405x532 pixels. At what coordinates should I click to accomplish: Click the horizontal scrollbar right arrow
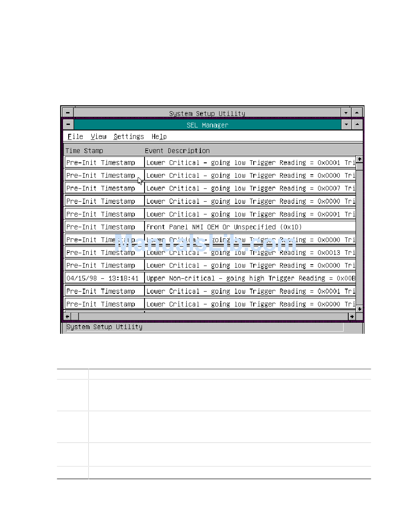point(352,316)
